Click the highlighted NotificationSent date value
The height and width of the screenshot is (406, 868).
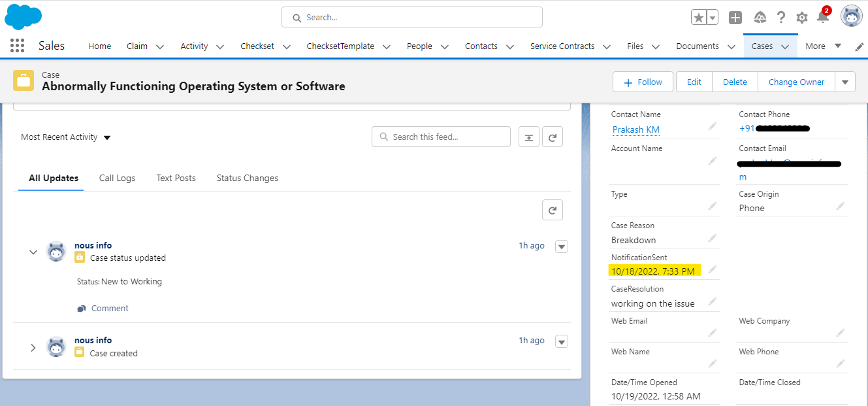click(653, 271)
